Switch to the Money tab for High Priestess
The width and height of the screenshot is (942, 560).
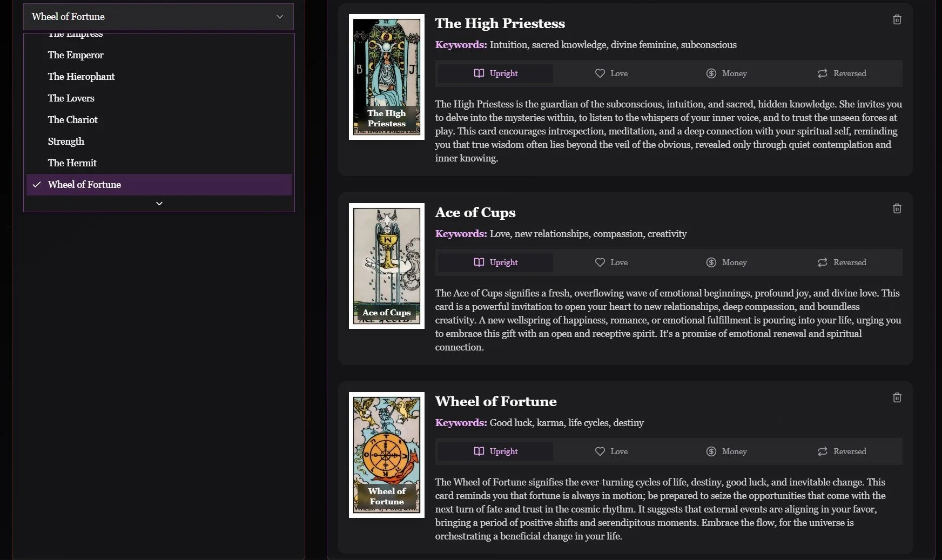726,73
